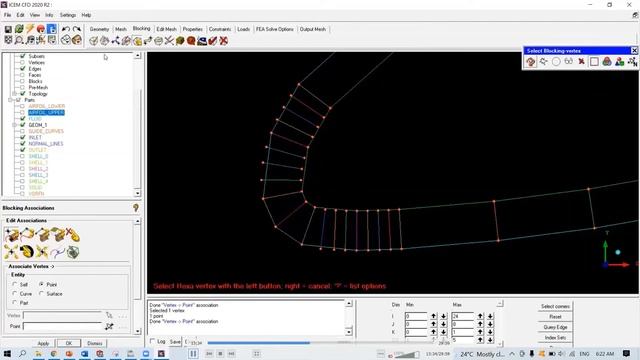Click the point picker icon beside Point field
Screen dimensions: 640x360
tap(109, 327)
